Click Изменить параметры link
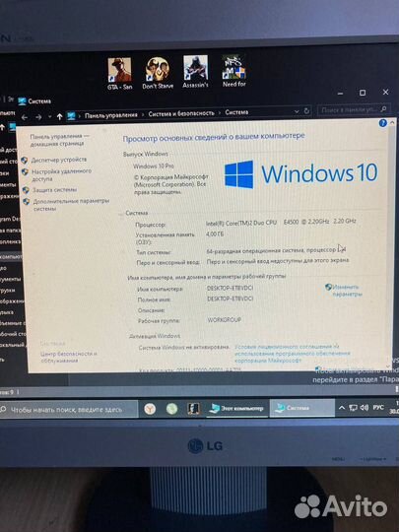Image resolution: width=399 pixels, height=532 pixels. [347, 291]
